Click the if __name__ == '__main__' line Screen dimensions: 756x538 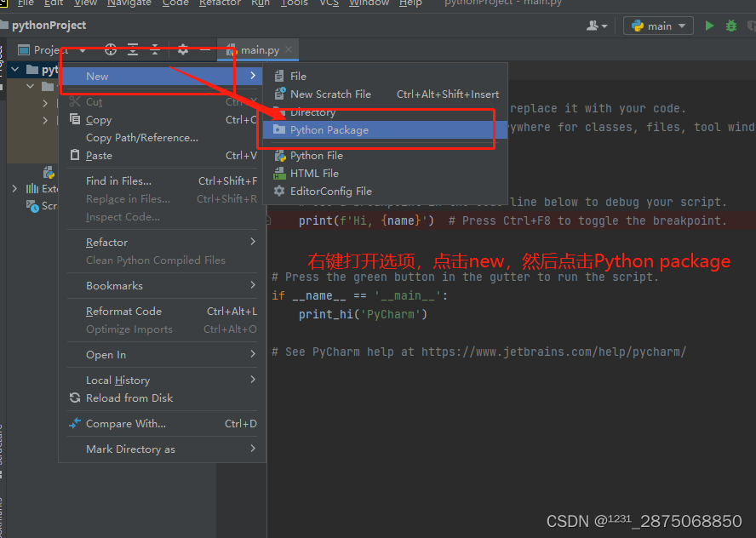[x=359, y=295]
